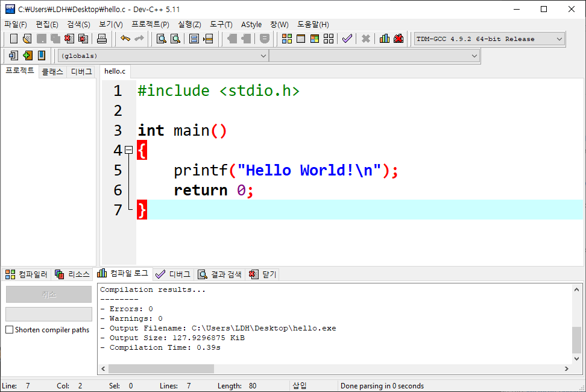This screenshot has width=586, height=392.
Task: Select the hello.c editor tab
Action: click(x=115, y=71)
